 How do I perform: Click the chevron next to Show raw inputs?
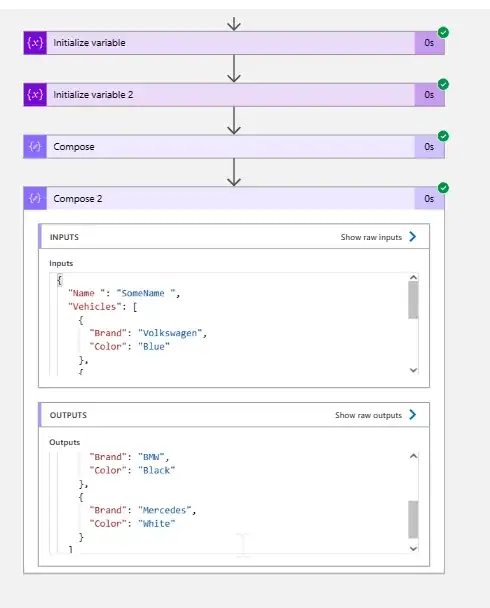[x=412, y=237]
